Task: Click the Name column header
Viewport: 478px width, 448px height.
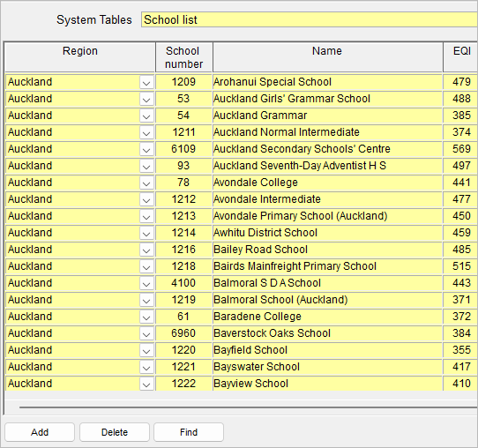Action: pyautogui.click(x=327, y=57)
